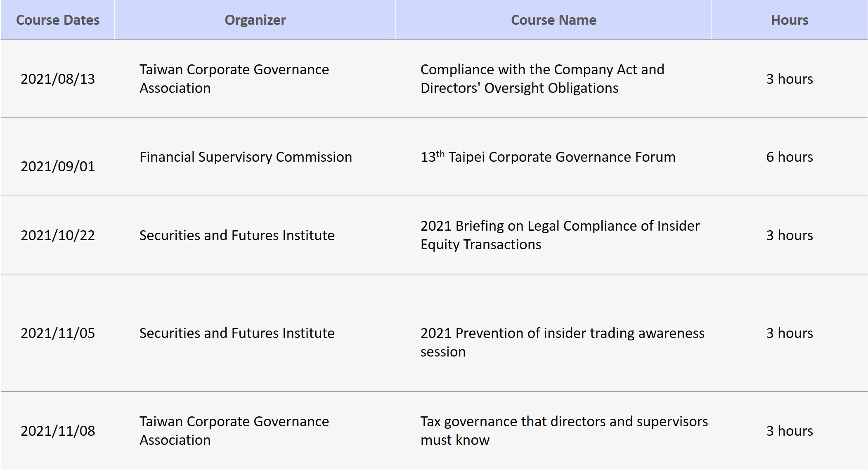Image resolution: width=868 pixels, height=470 pixels.
Task: Select the 2021/09/01 date cell
Action: pos(58,166)
